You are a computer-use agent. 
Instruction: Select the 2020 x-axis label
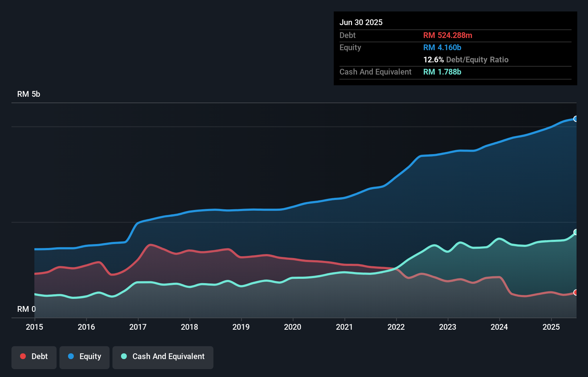(x=293, y=327)
